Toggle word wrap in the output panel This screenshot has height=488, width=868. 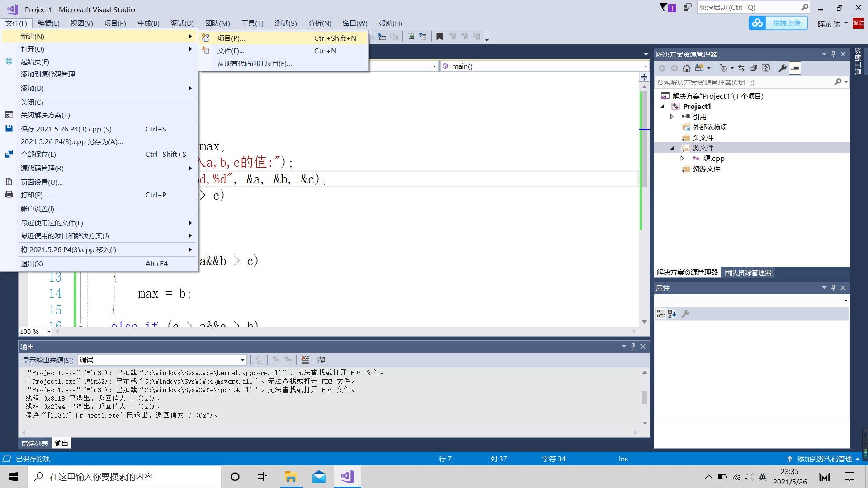coord(321,360)
